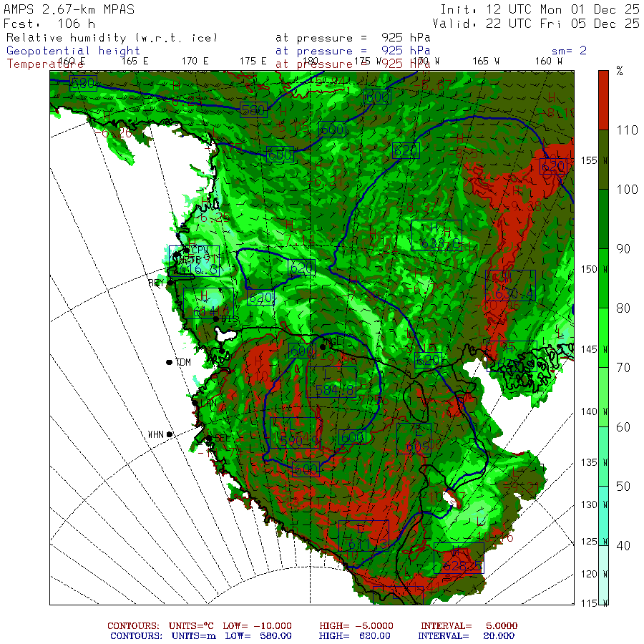Click the red -7.14 temperature value

coord(296,240)
